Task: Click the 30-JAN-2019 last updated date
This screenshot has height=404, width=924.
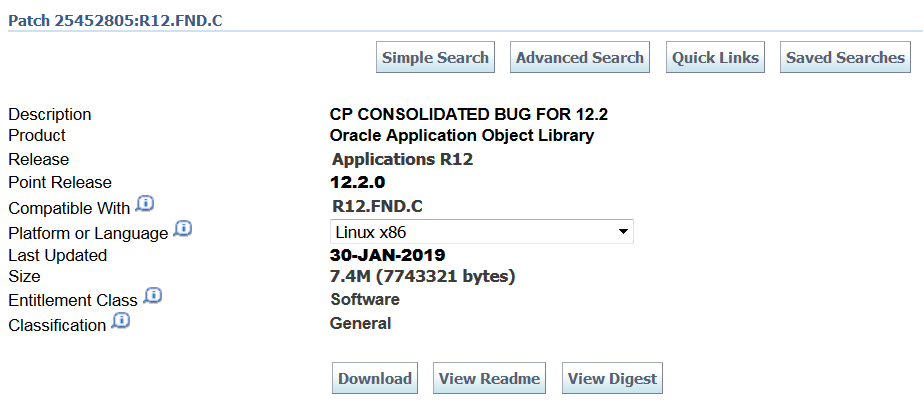Action: click(388, 255)
